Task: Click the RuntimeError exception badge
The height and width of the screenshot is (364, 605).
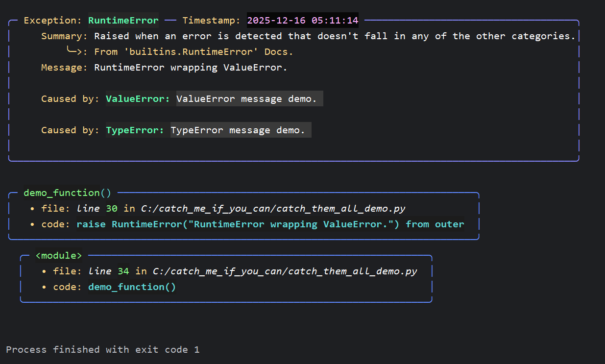Action: (123, 20)
